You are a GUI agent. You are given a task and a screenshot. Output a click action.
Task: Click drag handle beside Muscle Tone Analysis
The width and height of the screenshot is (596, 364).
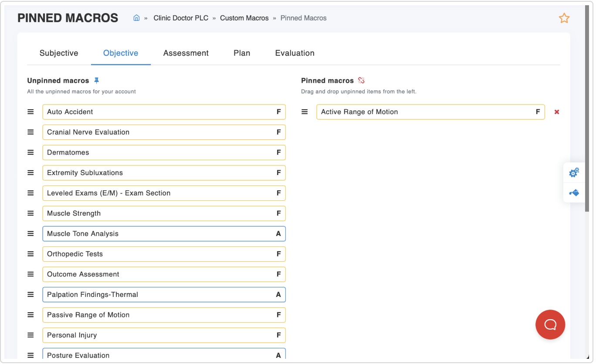(30, 234)
